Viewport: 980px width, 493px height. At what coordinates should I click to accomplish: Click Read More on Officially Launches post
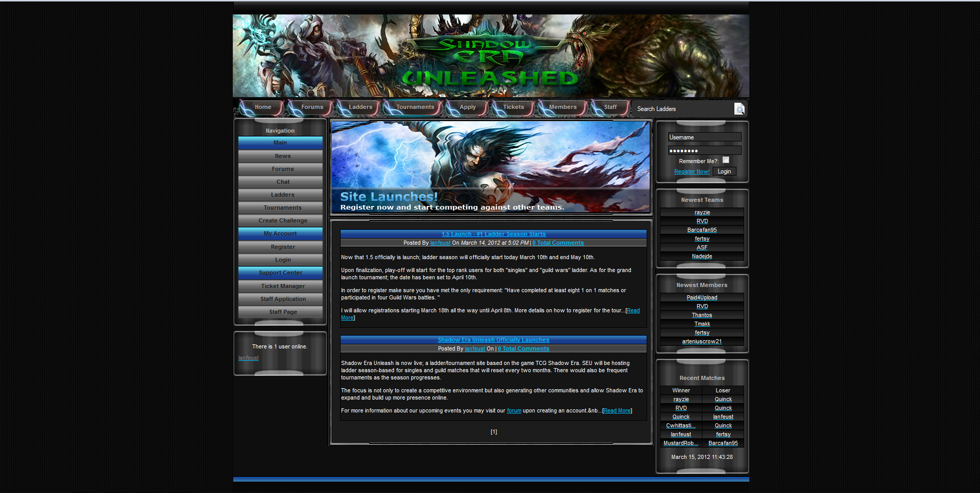click(617, 411)
